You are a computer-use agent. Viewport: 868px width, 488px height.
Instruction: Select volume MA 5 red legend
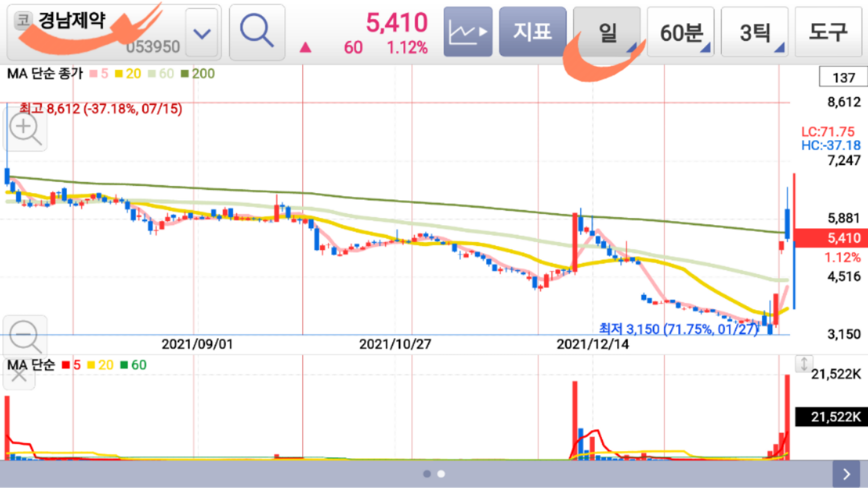click(71, 365)
